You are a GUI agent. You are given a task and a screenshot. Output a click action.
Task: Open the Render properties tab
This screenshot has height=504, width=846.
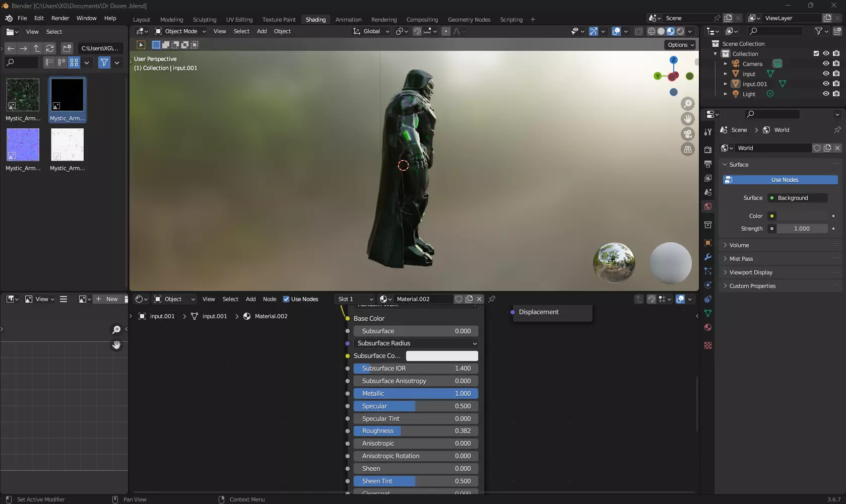coord(708,150)
